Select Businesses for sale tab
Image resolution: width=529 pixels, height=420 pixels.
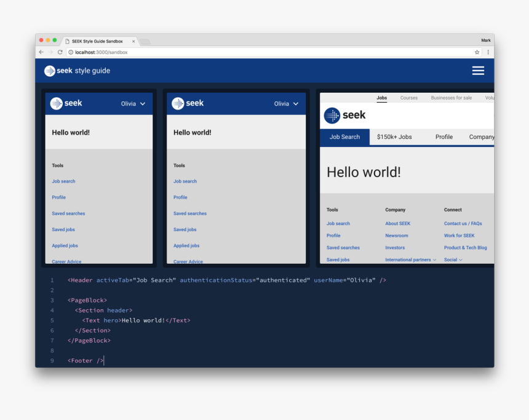point(451,98)
